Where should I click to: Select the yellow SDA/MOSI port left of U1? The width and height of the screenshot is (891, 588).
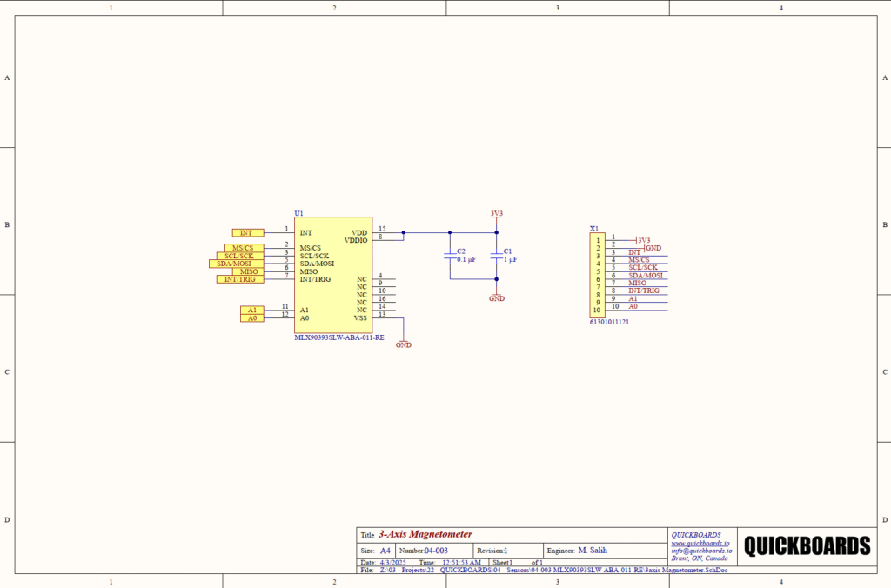(235, 264)
